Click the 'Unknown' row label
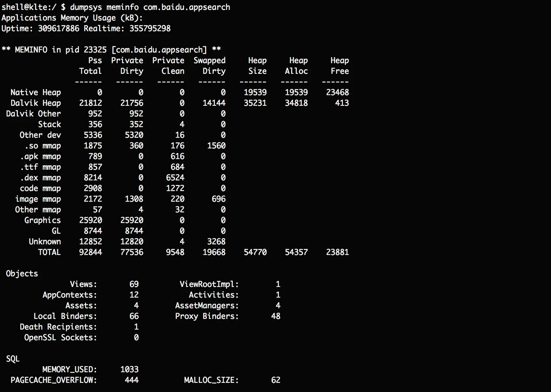 (x=45, y=242)
